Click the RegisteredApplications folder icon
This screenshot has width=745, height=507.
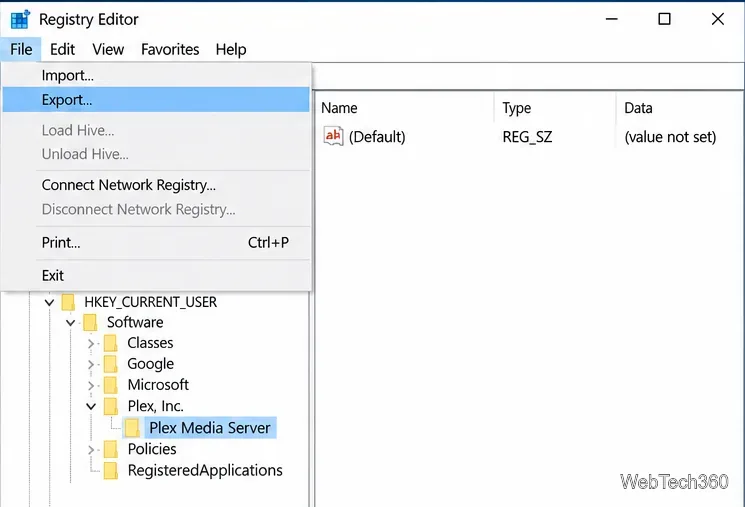pyautogui.click(x=110, y=470)
